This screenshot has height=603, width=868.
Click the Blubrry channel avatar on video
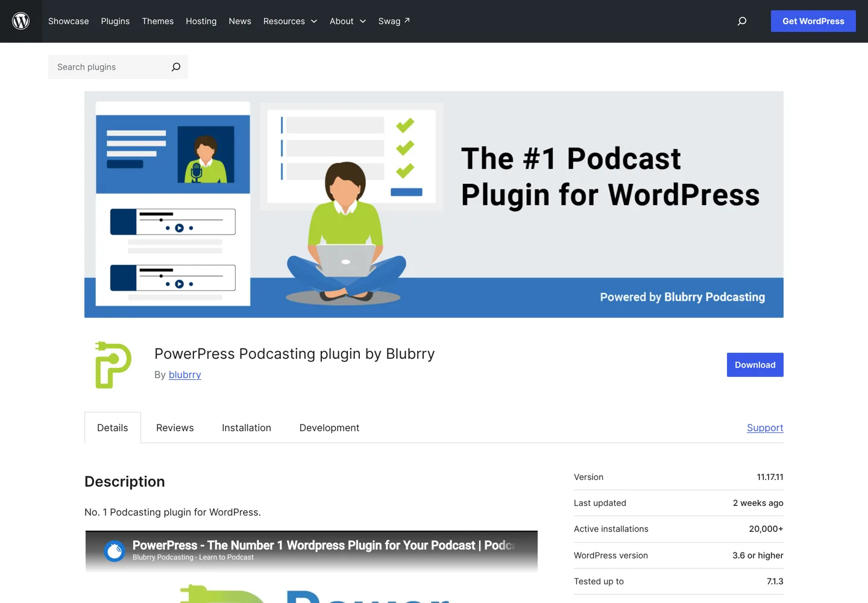[x=115, y=551]
